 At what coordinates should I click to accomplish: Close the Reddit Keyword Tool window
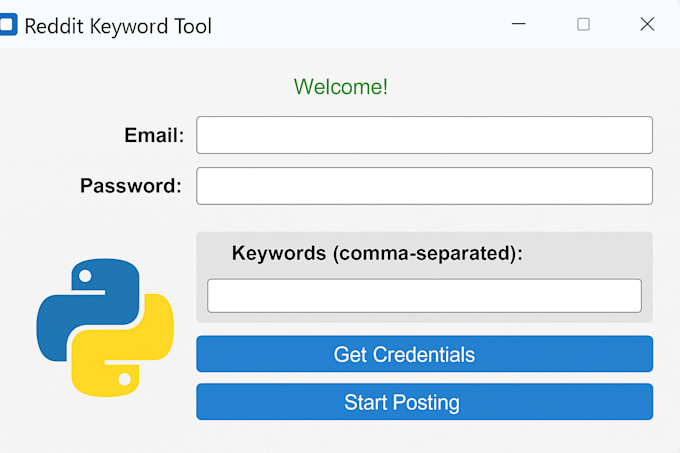click(647, 24)
